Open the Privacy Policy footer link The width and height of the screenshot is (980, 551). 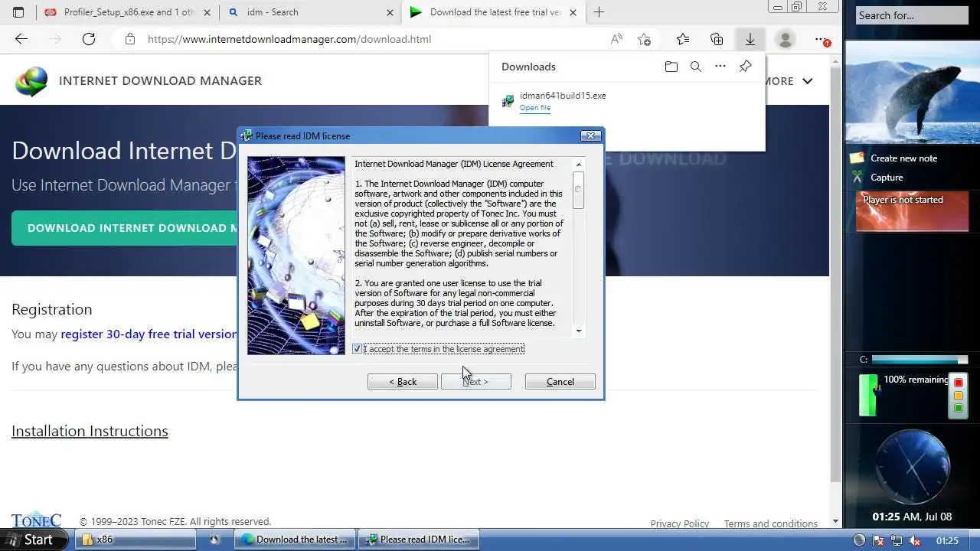680,524
